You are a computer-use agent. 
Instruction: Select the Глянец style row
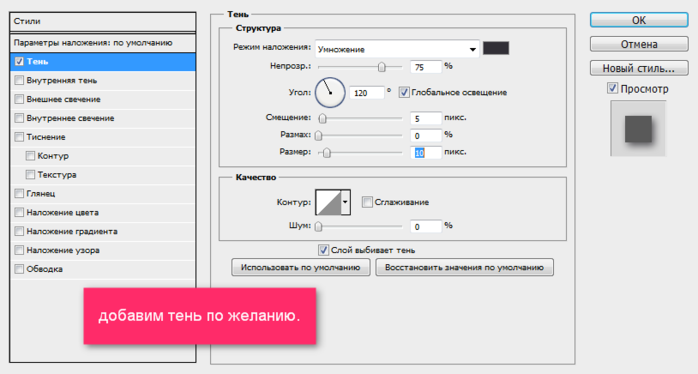coord(103,193)
